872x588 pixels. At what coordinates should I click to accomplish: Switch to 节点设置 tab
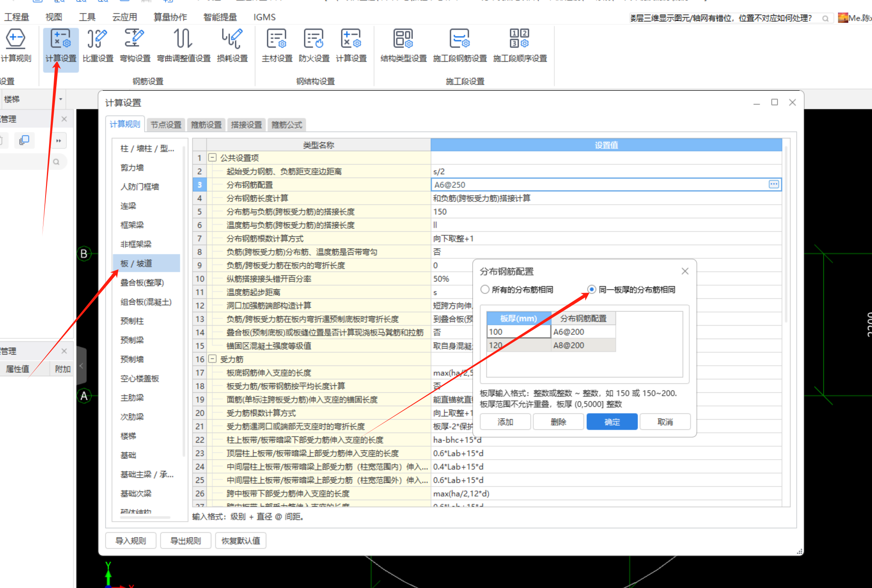pyautogui.click(x=166, y=124)
